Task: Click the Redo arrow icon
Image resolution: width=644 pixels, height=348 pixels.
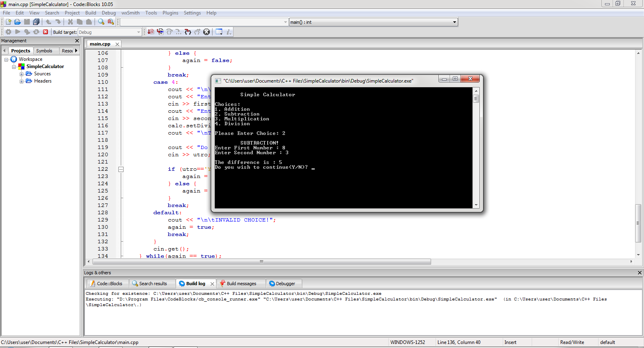Action: pos(58,22)
